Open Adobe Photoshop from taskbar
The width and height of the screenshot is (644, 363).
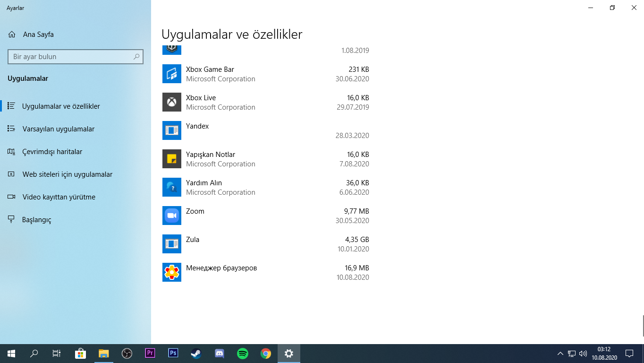coord(173,354)
